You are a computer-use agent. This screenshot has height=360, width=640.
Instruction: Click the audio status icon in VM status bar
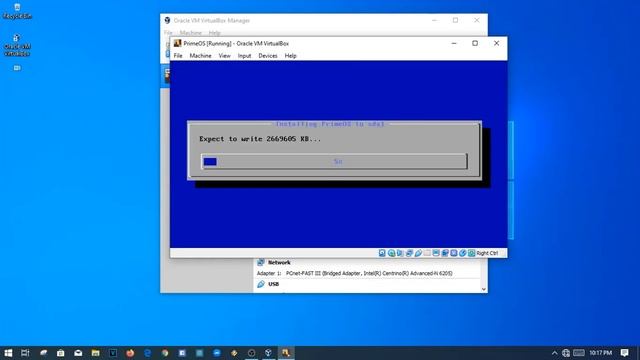tap(400, 253)
